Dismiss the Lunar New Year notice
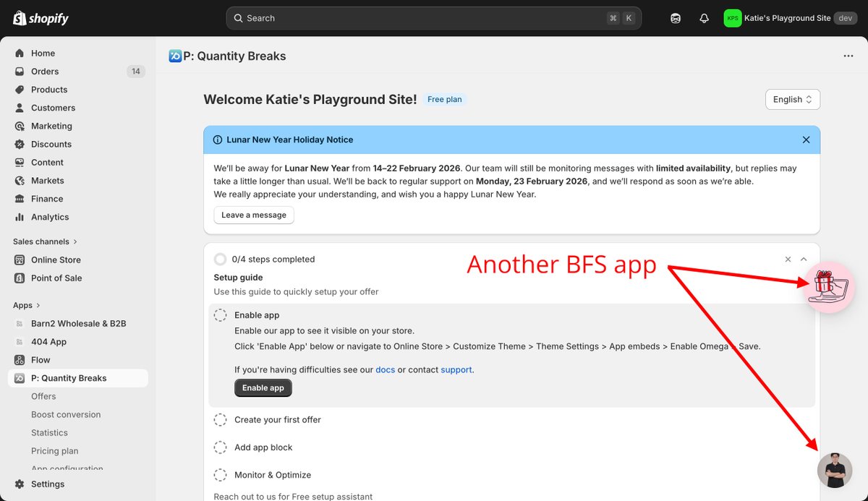This screenshot has height=501, width=868. (806, 140)
